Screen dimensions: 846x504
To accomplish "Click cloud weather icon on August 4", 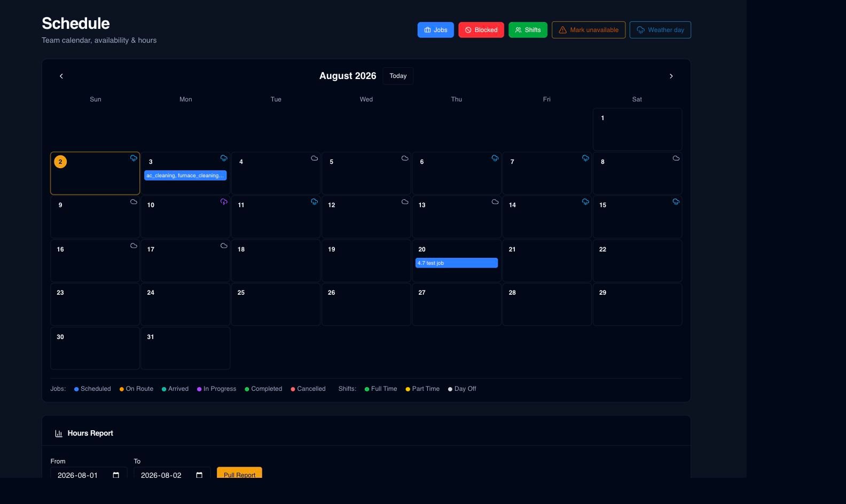I will [314, 158].
